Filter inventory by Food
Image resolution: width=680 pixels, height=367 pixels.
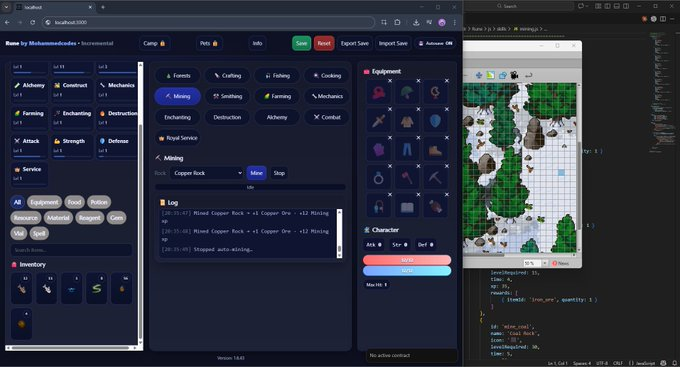pyautogui.click(x=74, y=202)
